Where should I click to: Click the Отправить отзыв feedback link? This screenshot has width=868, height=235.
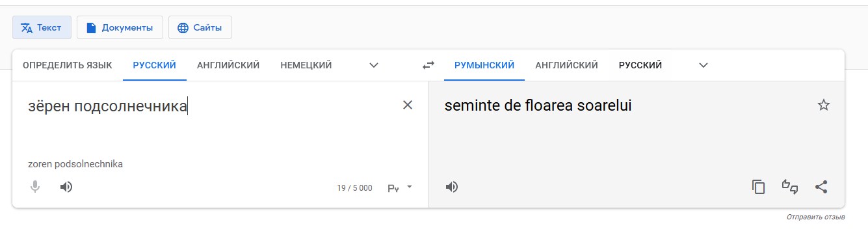815,217
